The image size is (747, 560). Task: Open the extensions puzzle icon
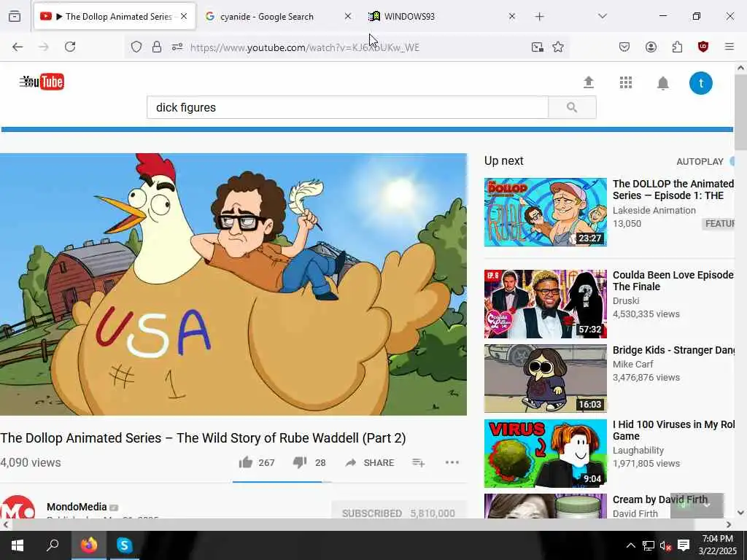click(677, 47)
